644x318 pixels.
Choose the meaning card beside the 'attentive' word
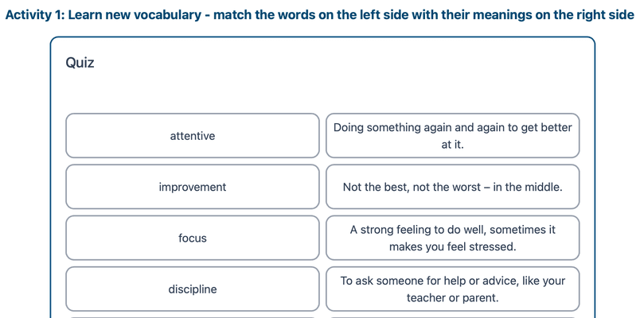pyautogui.click(x=452, y=136)
